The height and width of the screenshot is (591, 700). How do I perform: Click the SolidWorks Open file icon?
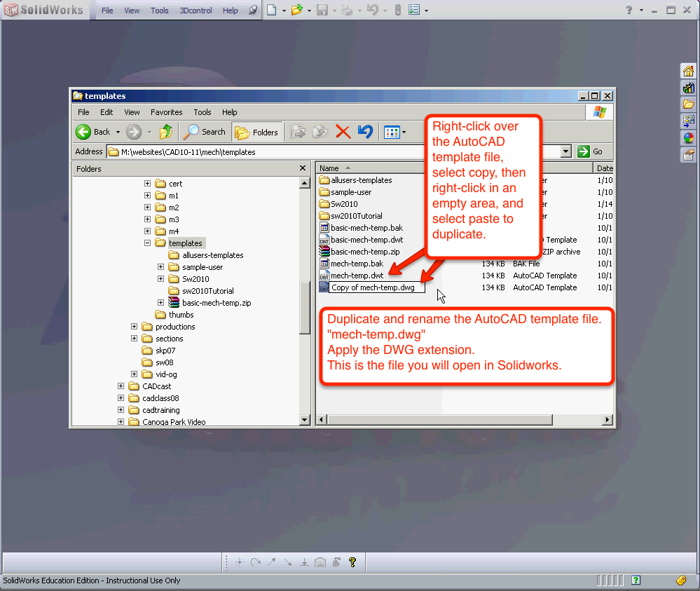point(297,10)
